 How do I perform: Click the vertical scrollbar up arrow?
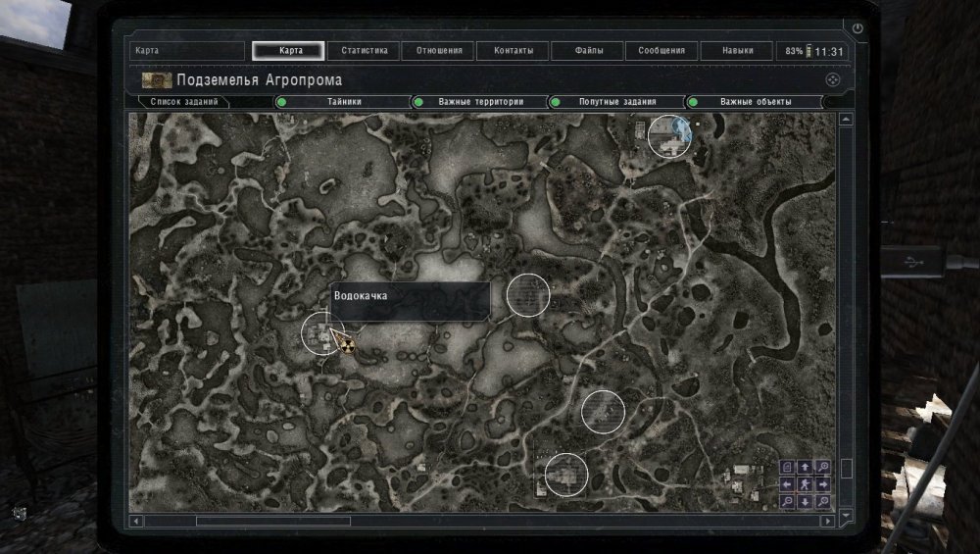846,119
